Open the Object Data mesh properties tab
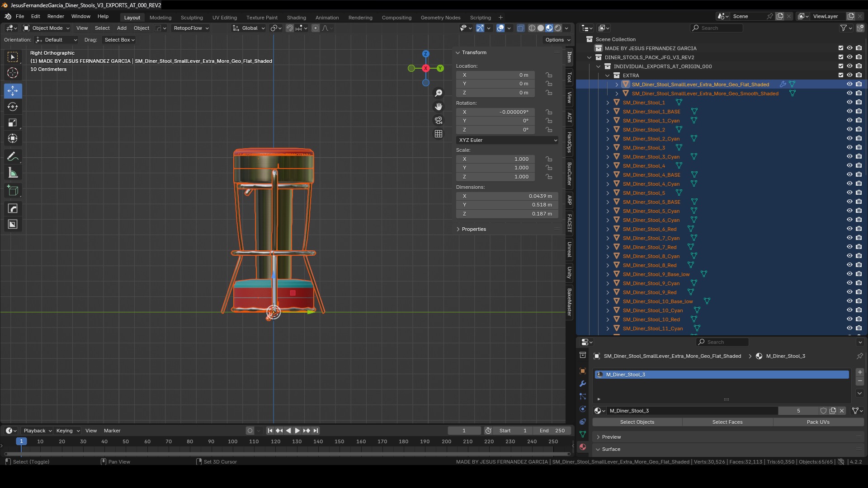 [x=583, y=434]
